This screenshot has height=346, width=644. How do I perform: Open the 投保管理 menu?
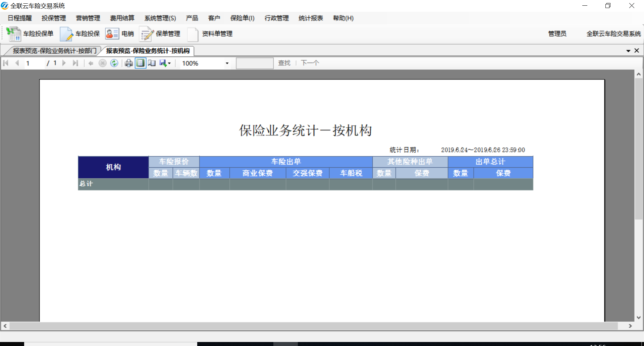click(54, 18)
